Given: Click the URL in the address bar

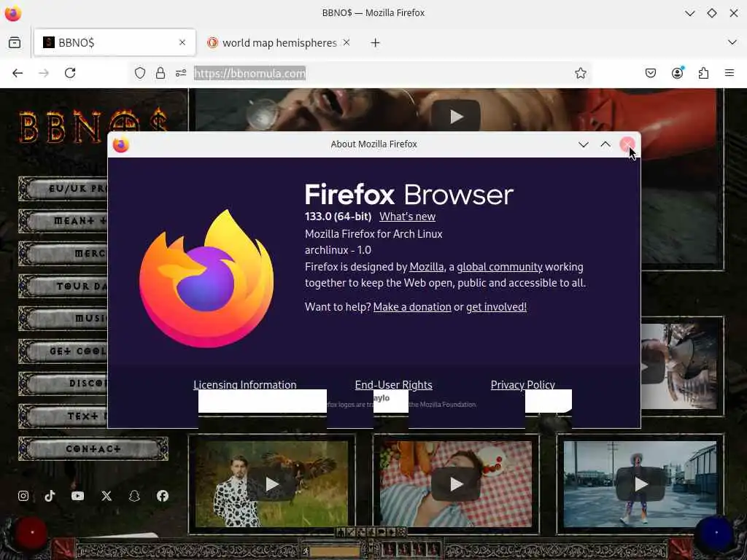Looking at the screenshot, I should click(249, 74).
